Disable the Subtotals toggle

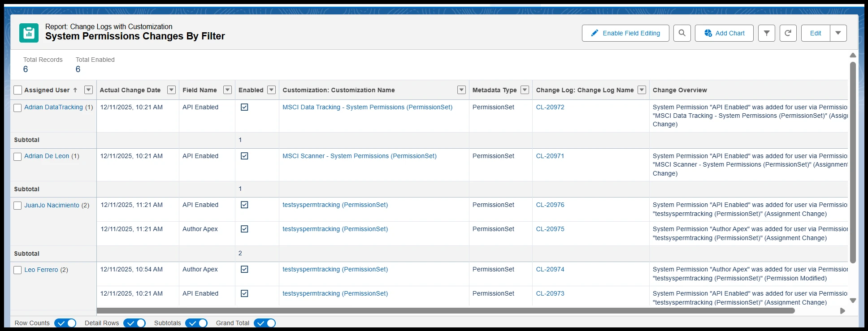point(196,323)
